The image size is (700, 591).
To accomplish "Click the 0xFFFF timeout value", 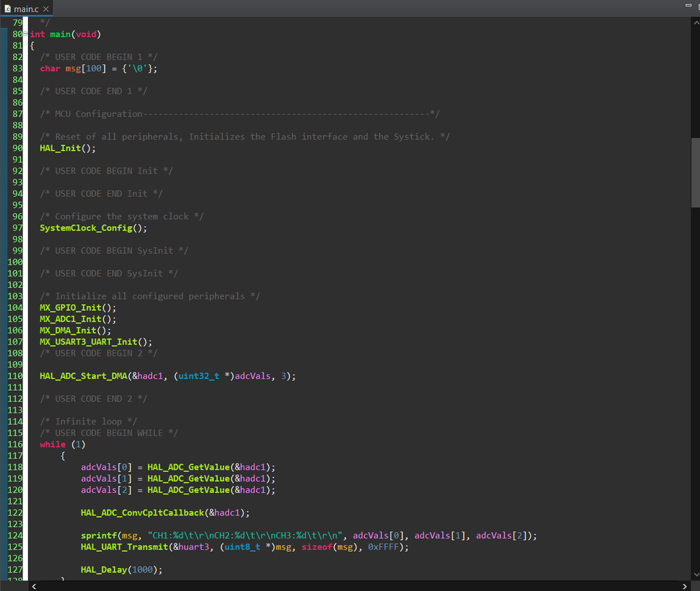I will (x=383, y=547).
